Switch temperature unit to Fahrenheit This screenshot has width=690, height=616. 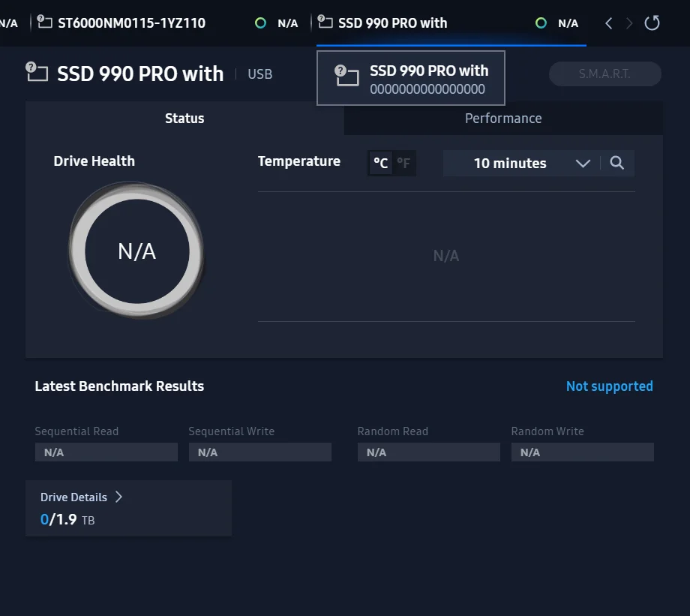403,163
